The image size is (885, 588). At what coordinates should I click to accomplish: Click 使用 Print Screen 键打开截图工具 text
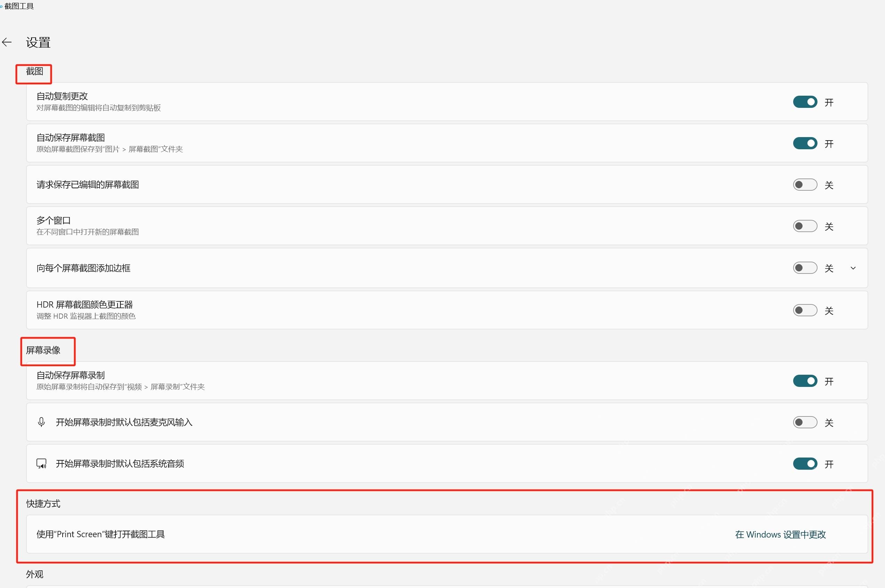(101, 534)
